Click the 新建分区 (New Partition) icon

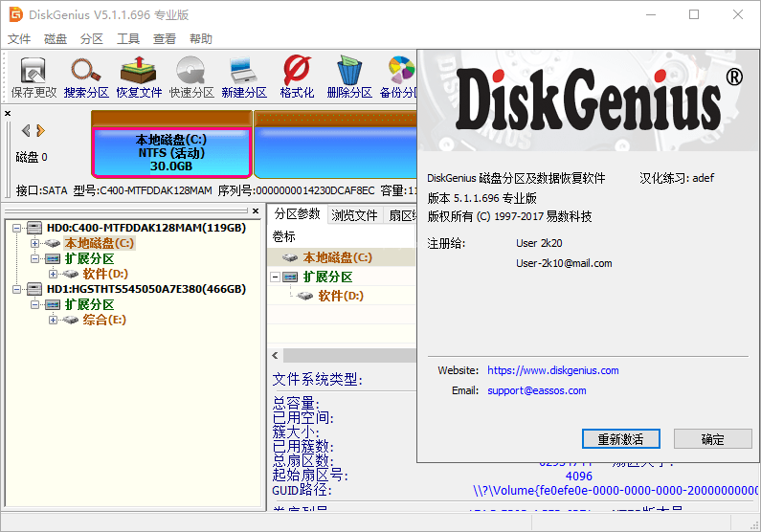(243, 77)
